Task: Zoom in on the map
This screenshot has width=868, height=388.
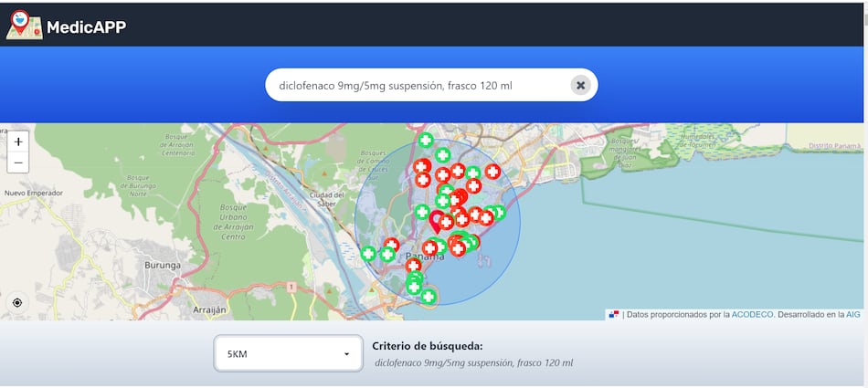Action: point(18,142)
